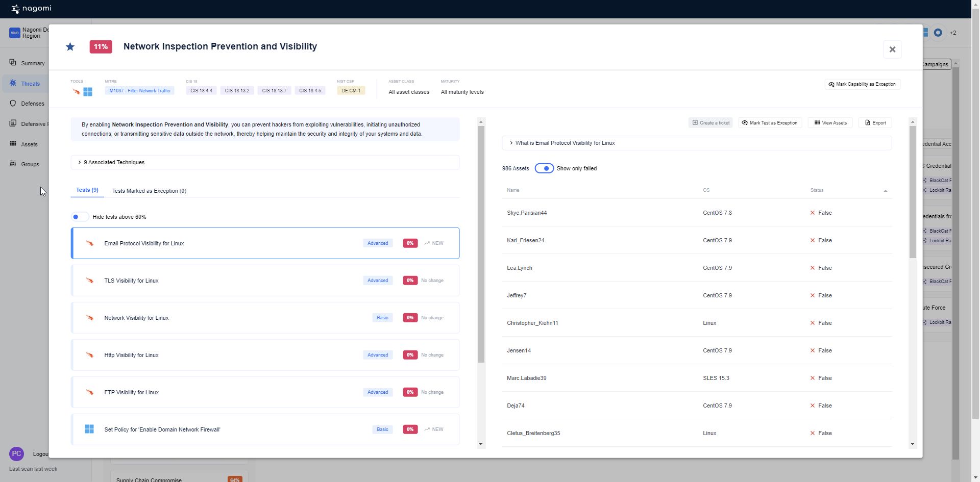The width and height of the screenshot is (980, 482).
Task: Click the Falcon icon on Email Protocol row
Action: (x=89, y=243)
